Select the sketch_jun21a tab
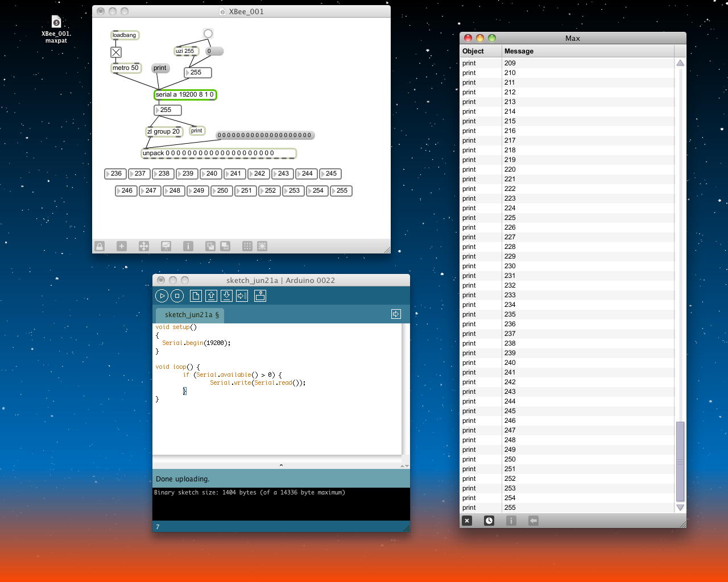Screen dimensions: 728x582 (x=191, y=315)
